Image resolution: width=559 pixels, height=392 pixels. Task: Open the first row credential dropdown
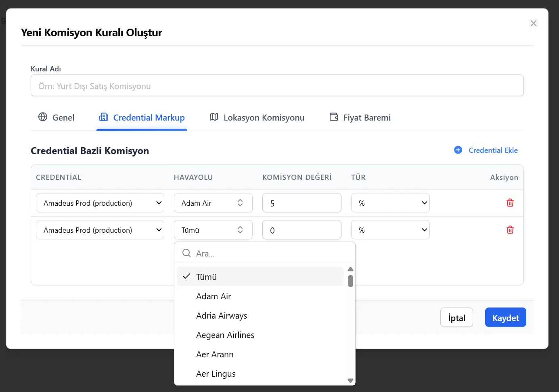(100, 203)
